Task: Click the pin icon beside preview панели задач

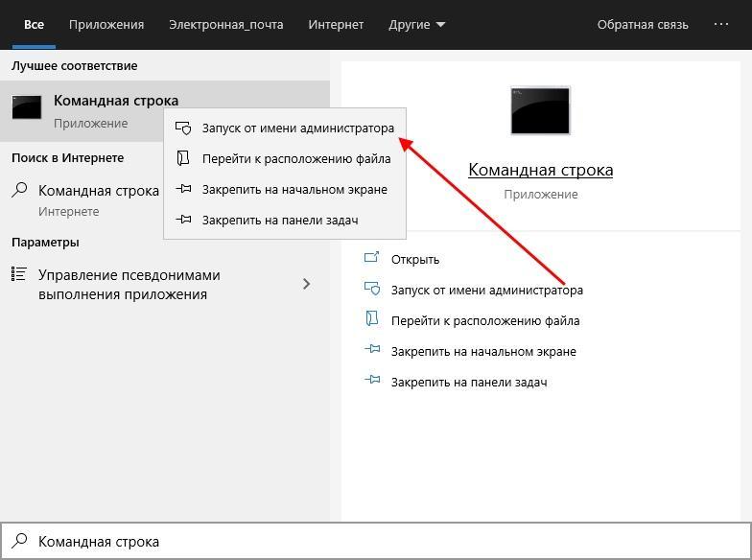Action: (372, 380)
